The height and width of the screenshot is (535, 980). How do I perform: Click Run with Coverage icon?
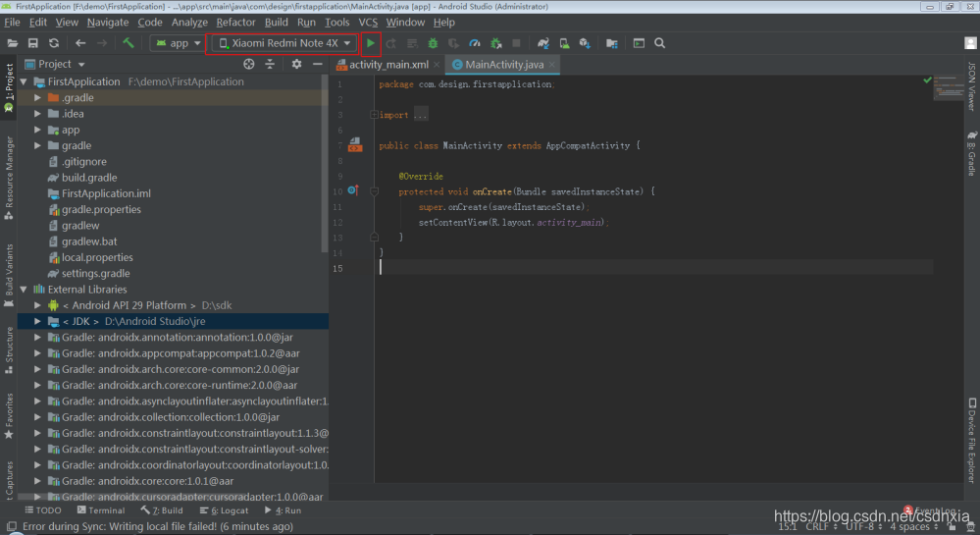point(454,43)
